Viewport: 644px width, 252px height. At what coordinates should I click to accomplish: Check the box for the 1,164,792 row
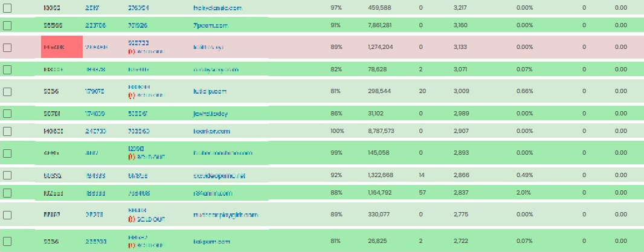click(x=7, y=193)
